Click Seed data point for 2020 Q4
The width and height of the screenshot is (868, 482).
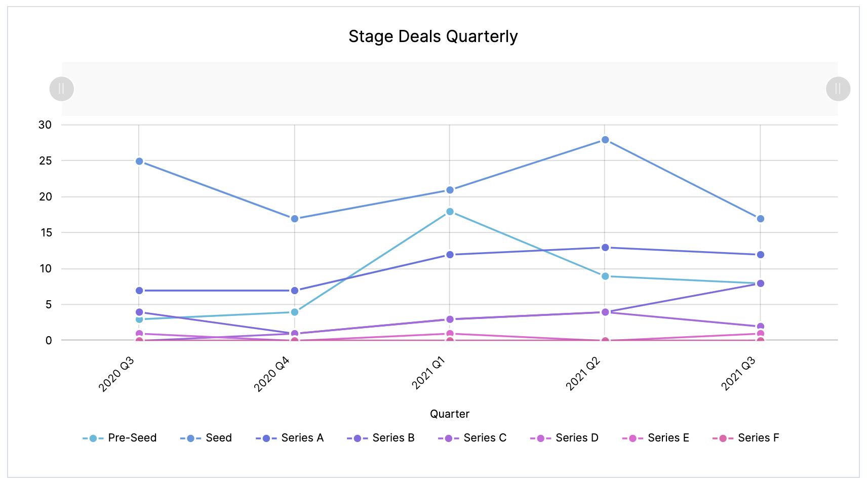pyautogui.click(x=295, y=219)
